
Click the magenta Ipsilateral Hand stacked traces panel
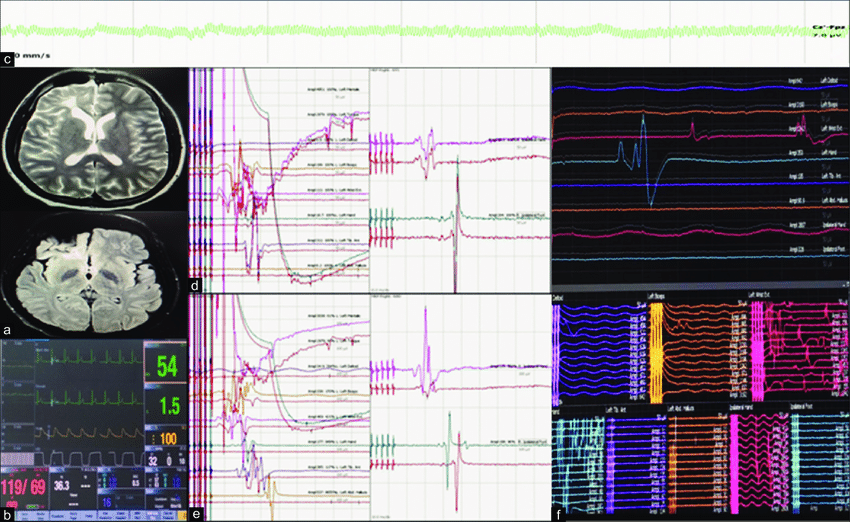758,465
